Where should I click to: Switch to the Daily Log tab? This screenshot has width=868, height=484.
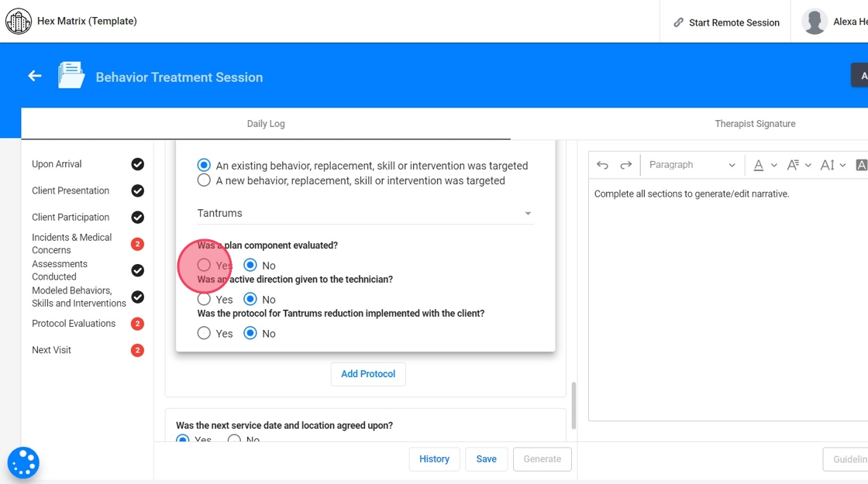coord(266,124)
